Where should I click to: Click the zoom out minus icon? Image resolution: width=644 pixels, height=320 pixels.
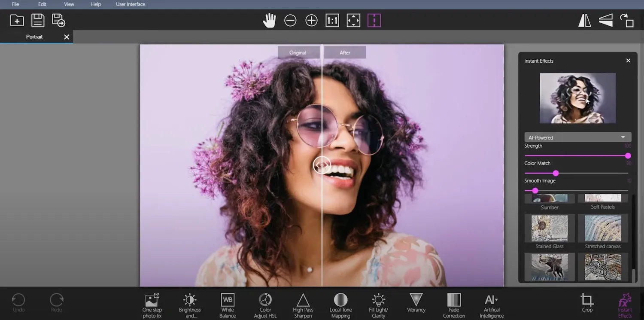pos(290,21)
